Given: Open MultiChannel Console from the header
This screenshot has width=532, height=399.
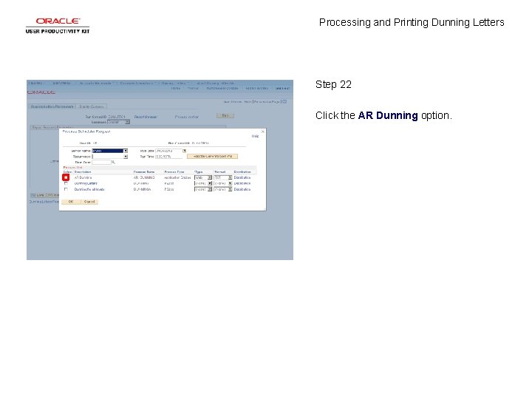Looking at the screenshot, I should [x=222, y=88].
